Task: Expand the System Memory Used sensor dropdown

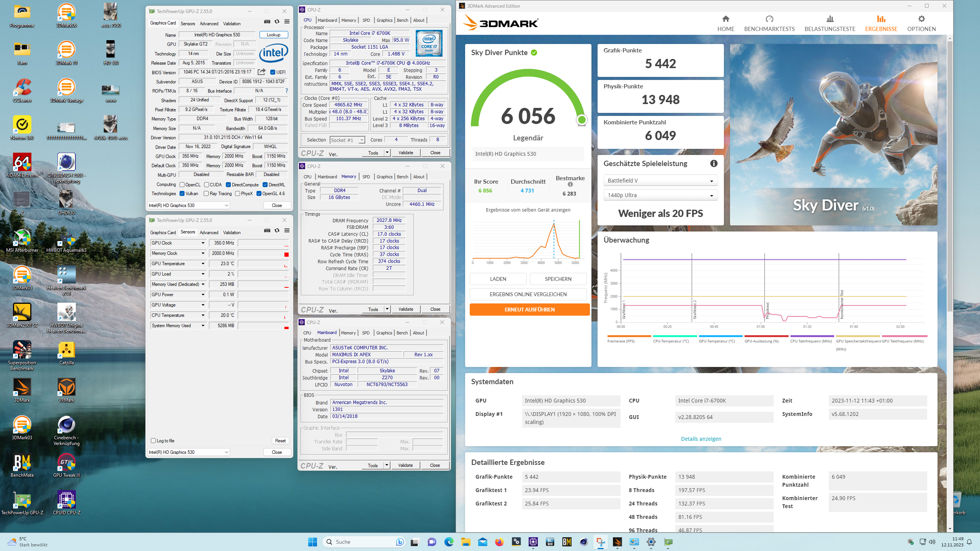Action: [203, 326]
